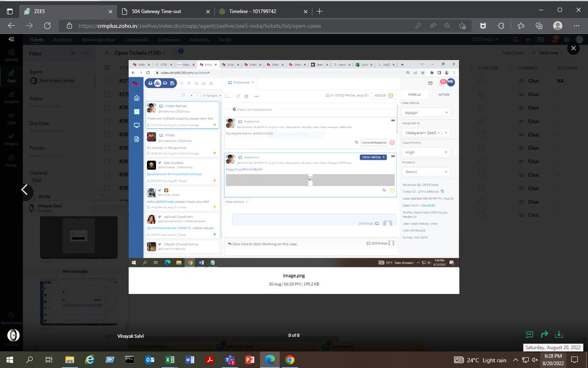Start Read Aloud from address bar
Screen dimensions: 588x368
click(x=433, y=26)
